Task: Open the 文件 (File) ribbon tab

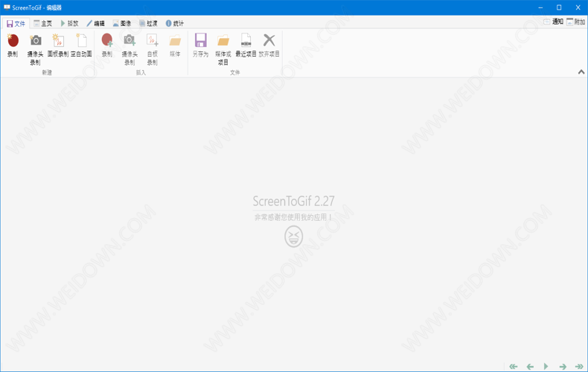Action: coord(16,24)
